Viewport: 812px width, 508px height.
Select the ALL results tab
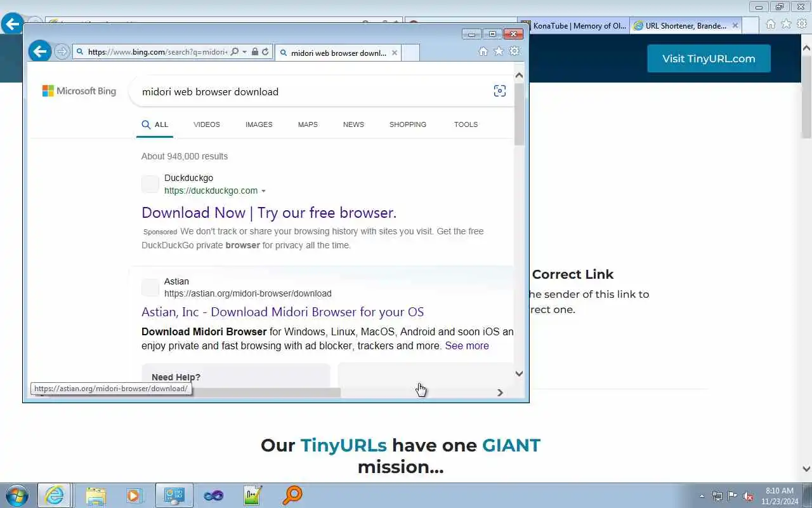coord(155,124)
